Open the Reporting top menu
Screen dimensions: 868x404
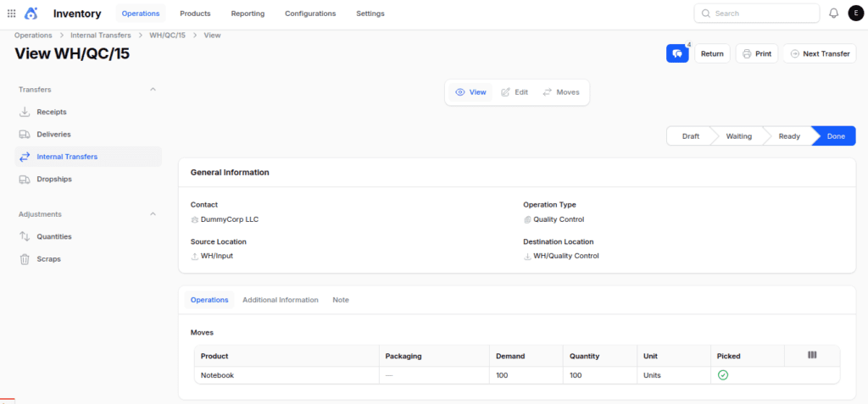click(248, 14)
